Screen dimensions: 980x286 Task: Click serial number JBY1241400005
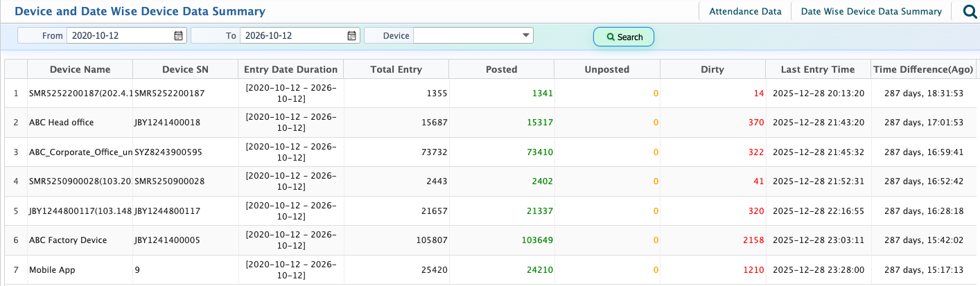(167, 240)
